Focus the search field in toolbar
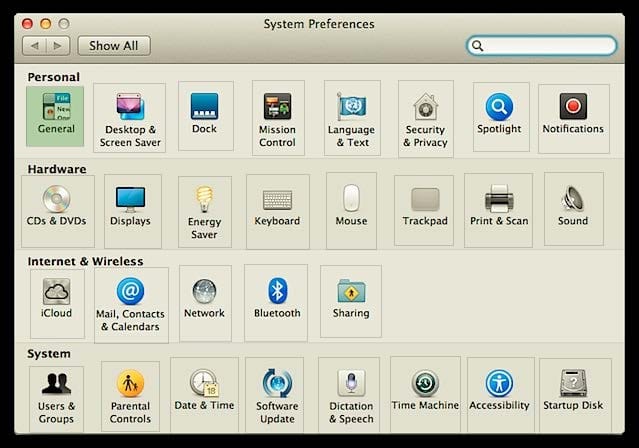This screenshot has height=448, width=639. coord(541,46)
